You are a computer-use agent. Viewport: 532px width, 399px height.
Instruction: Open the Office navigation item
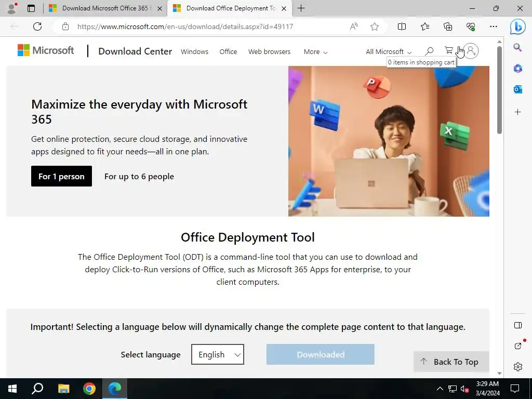pos(228,52)
